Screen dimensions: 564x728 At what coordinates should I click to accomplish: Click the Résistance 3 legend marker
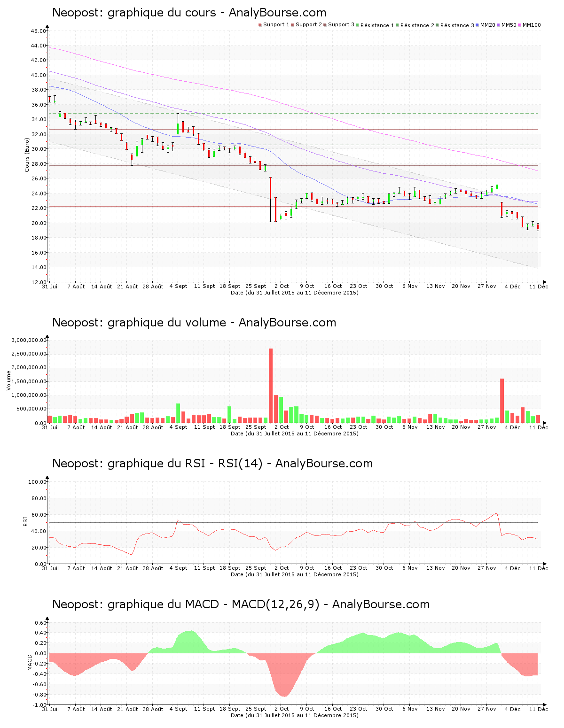(438, 25)
